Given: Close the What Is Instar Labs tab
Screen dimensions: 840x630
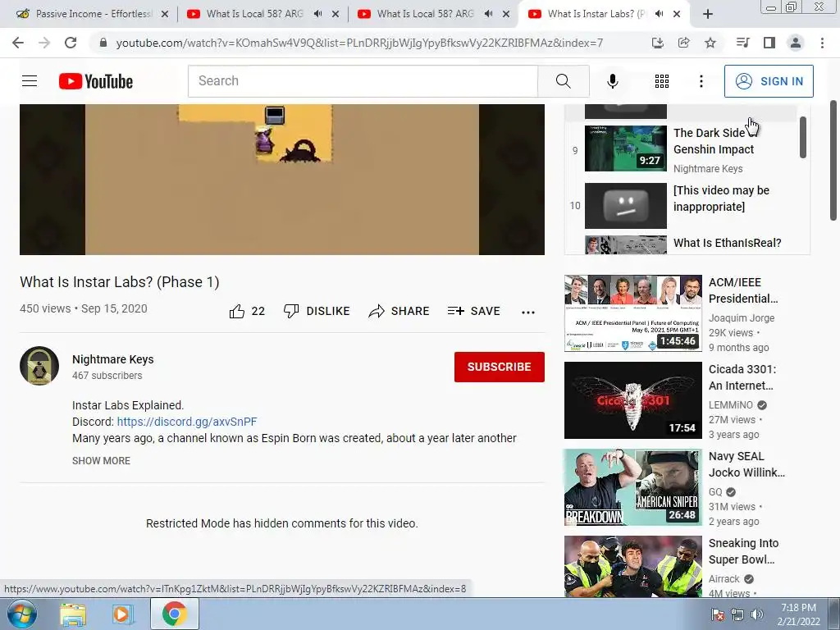Looking at the screenshot, I should (x=677, y=14).
